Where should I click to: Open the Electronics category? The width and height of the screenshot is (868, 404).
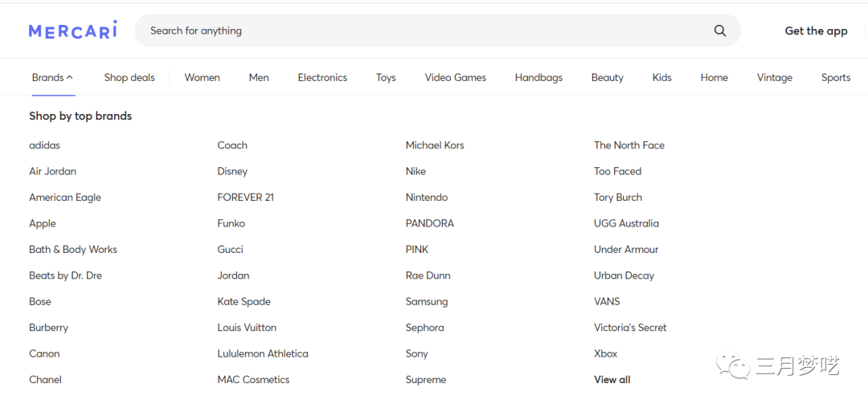pyautogui.click(x=322, y=78)
